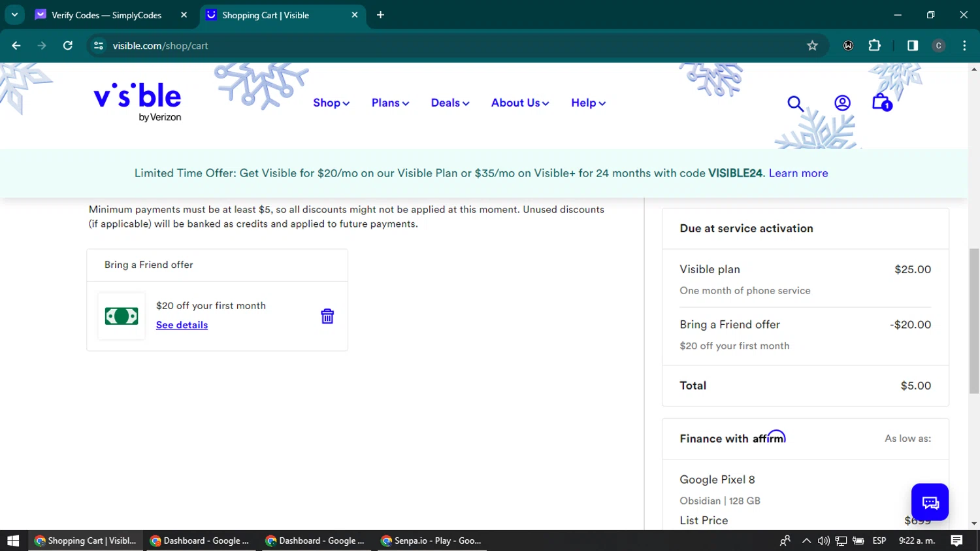Click the Visible plan $25.00 price
The width and height of the screenshot is (980, 551).
[x=913, y=269]
